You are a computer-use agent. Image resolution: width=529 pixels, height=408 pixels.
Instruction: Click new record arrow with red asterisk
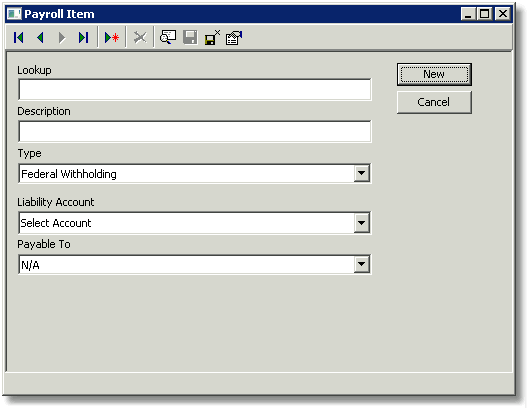[112, 37]
